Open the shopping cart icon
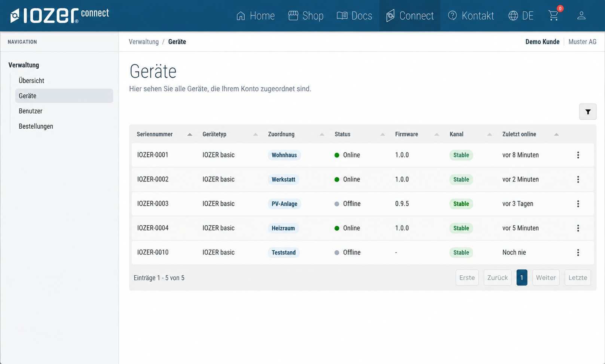The image size is (605, 364). (553, 15)
